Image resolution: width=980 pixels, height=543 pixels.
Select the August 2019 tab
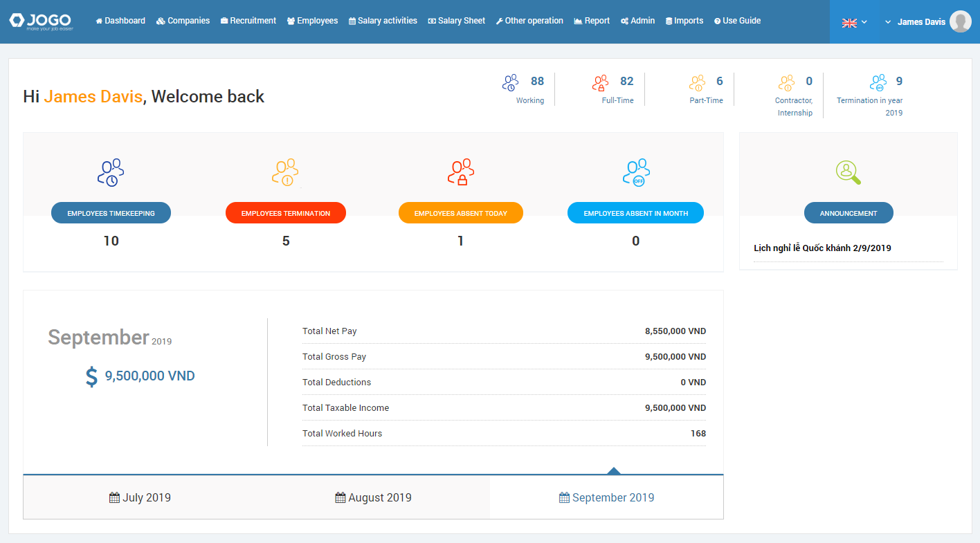[x=373, y=497]
